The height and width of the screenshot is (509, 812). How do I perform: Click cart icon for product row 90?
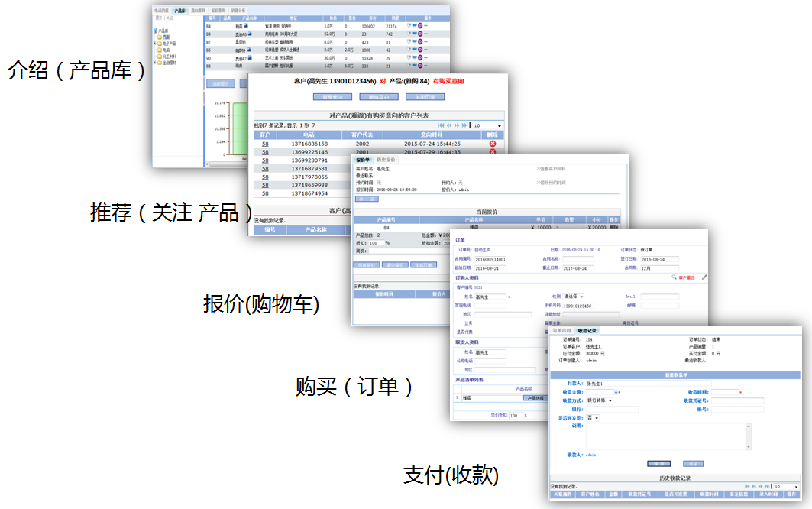tap(415, 57)
